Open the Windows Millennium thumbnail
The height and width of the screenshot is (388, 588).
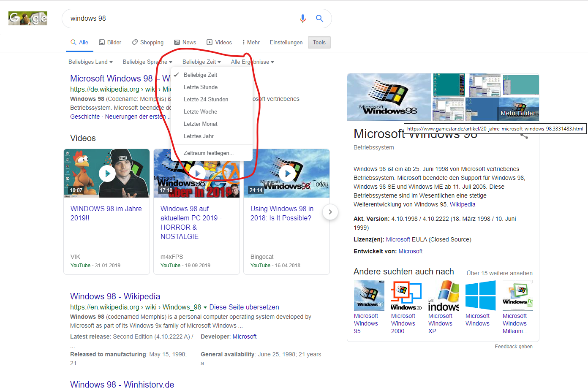517,296
